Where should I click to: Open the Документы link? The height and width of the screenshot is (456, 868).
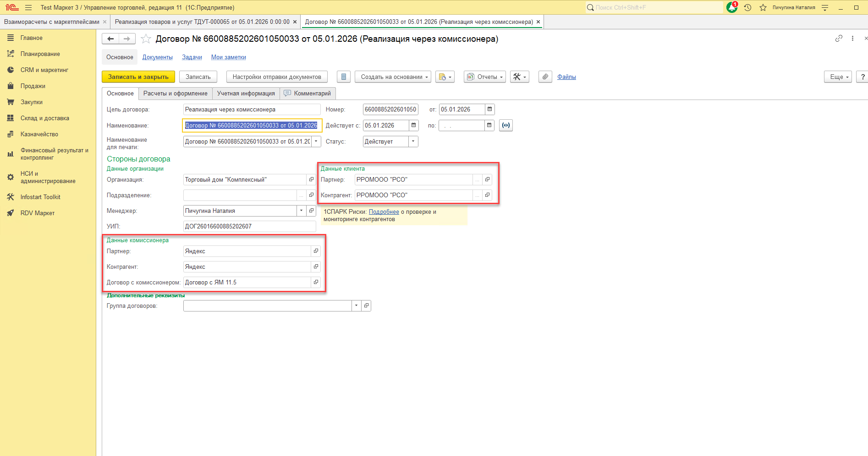[x=158, y=57]
